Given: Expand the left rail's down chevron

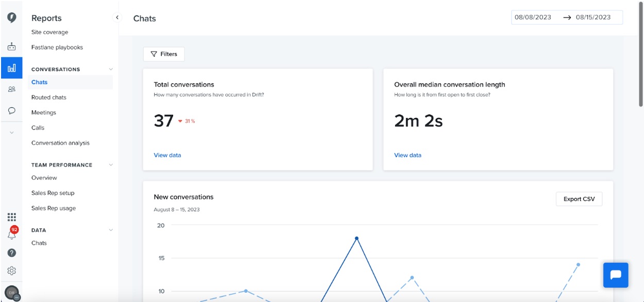Looking at the screenshot, I should pyautogui.click(x=11, y=132).
